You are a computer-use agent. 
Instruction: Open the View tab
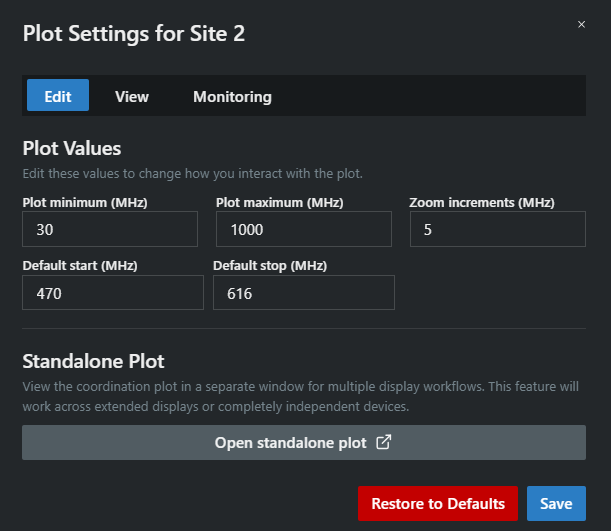tap(132, 96)
